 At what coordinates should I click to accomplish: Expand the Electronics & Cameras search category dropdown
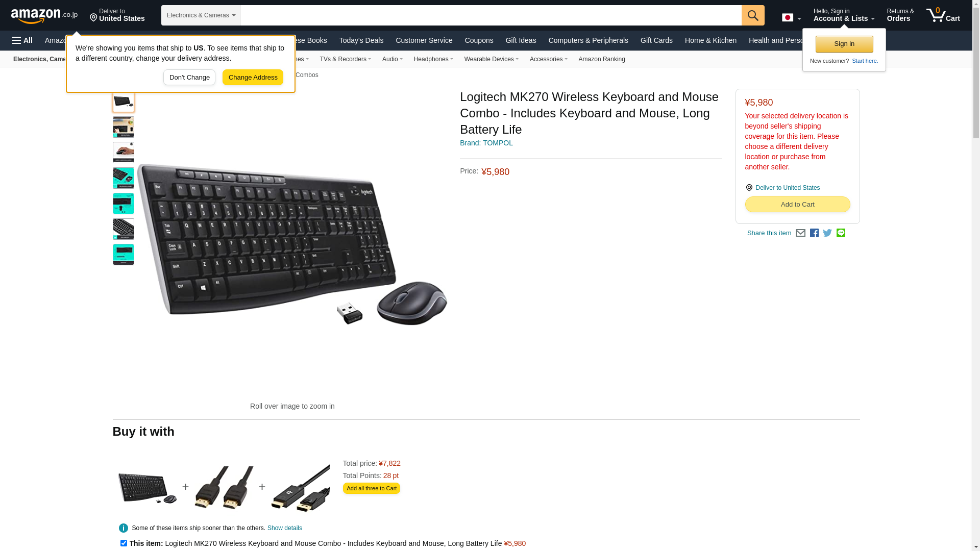[x=201, y=15]
